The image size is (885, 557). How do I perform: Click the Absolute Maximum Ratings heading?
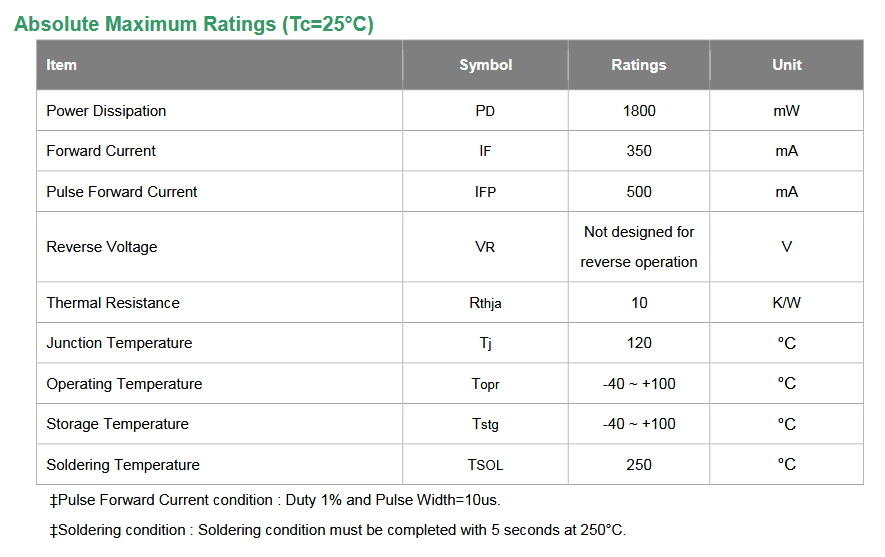click(194, 24)
